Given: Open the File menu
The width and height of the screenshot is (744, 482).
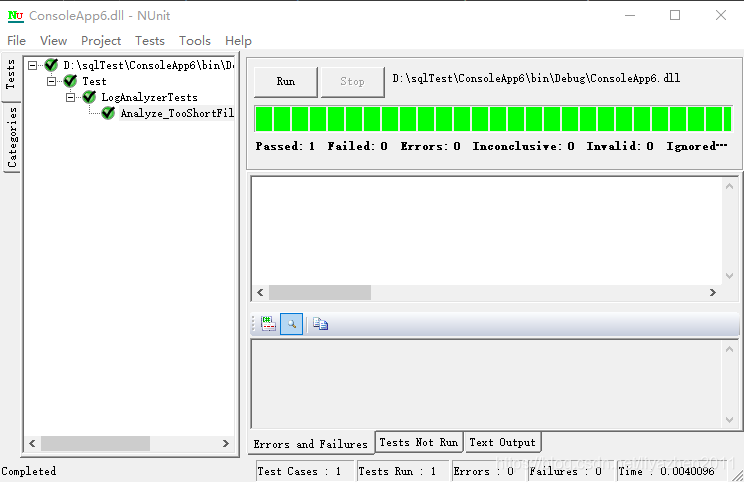Looking at the screenshot, I should coord(16,41).
